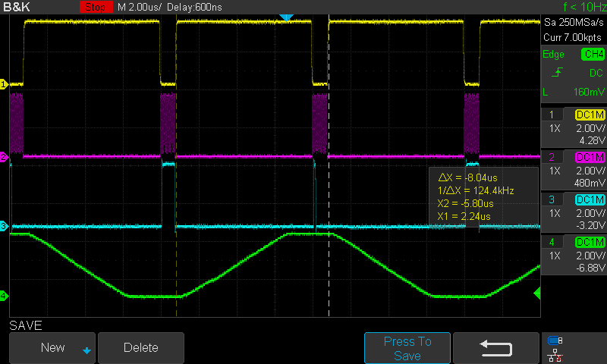The image size is (607, 364).
Task: Click the red Stop run-state indicator
Action: (x=96, y=7)
